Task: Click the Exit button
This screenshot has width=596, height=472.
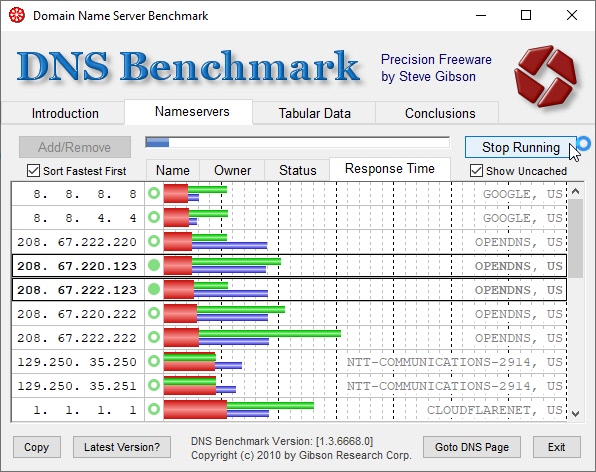Action: click(556, 447)
